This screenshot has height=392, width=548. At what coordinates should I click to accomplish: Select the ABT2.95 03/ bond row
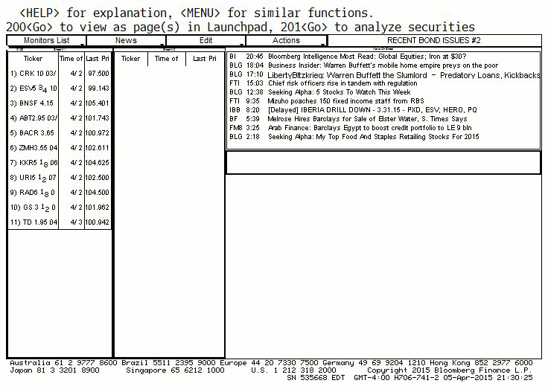(60, 118)
